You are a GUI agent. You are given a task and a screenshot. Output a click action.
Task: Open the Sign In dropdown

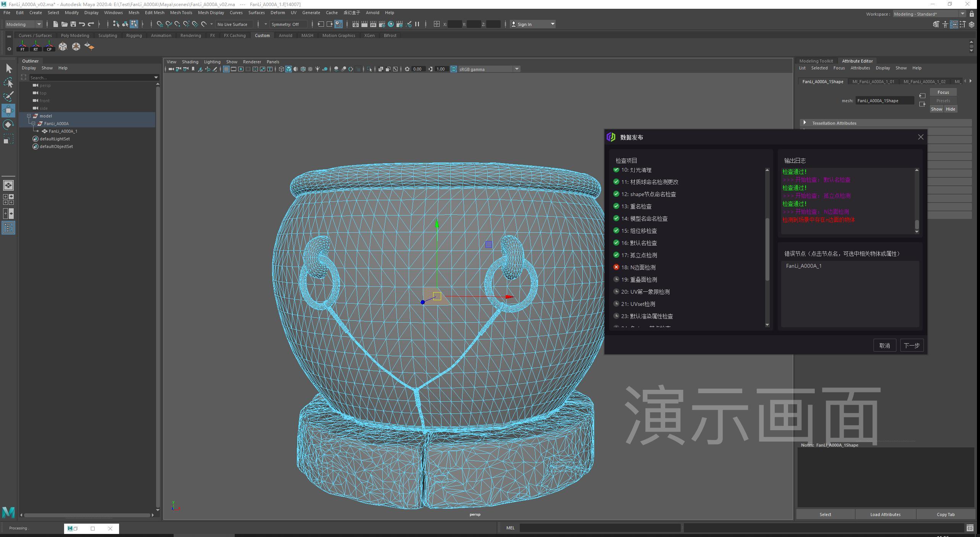point(533,24)
